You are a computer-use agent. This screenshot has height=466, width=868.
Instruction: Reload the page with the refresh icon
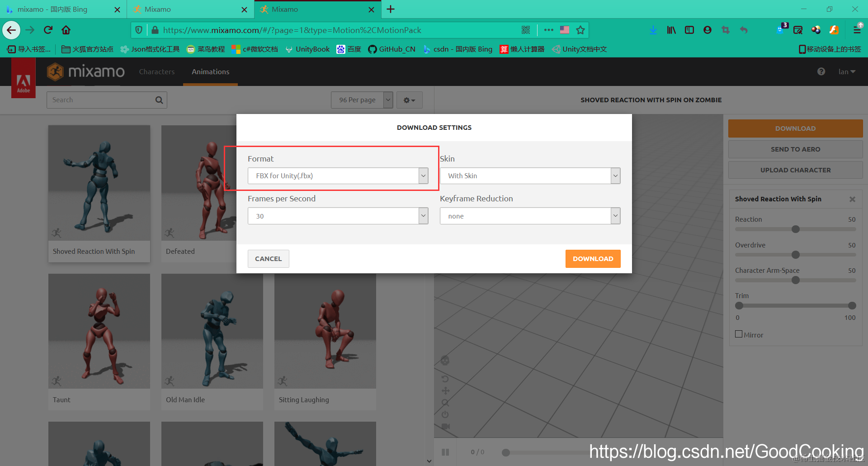point(48,30)
